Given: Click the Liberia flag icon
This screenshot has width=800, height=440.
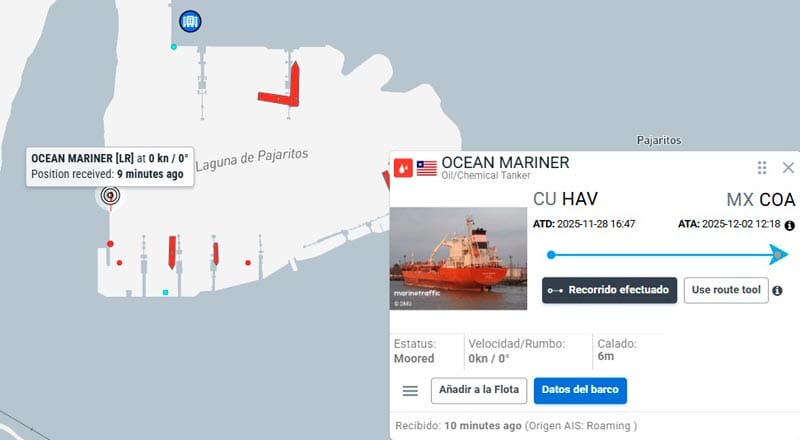Looking at the screenshot, I should coord(427,168).
